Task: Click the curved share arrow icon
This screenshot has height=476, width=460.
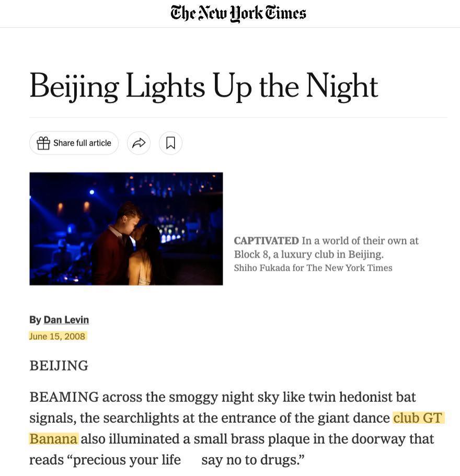Action: [139, 143]
